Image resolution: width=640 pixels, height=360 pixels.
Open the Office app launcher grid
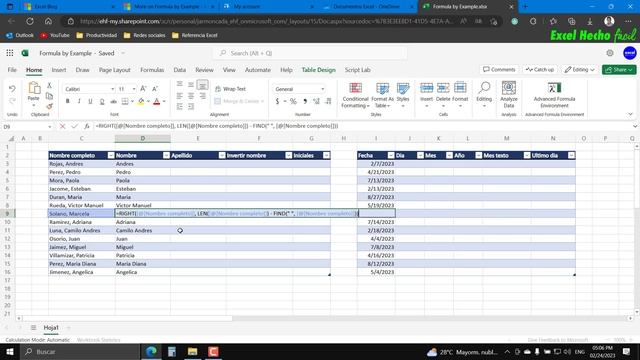point(10,53)
